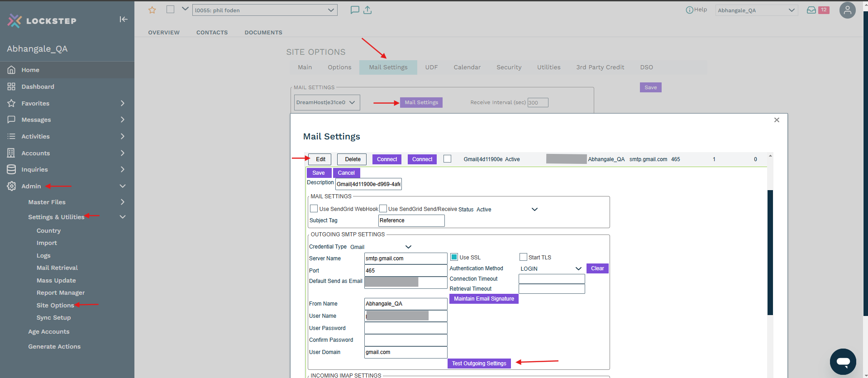Click the share upload icon
This screenshot has height=378, width=868.
coord(367,10)
